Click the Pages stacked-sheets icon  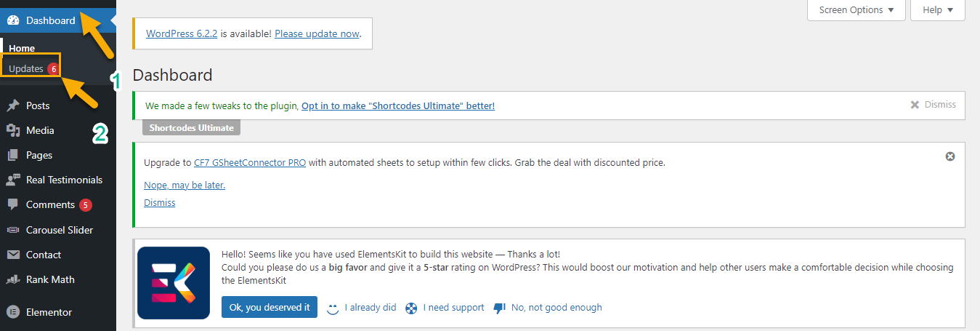(13, 155)
